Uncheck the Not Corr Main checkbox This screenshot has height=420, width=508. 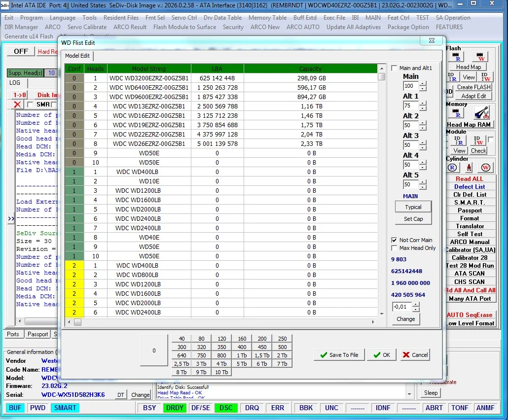pos(394,240)
